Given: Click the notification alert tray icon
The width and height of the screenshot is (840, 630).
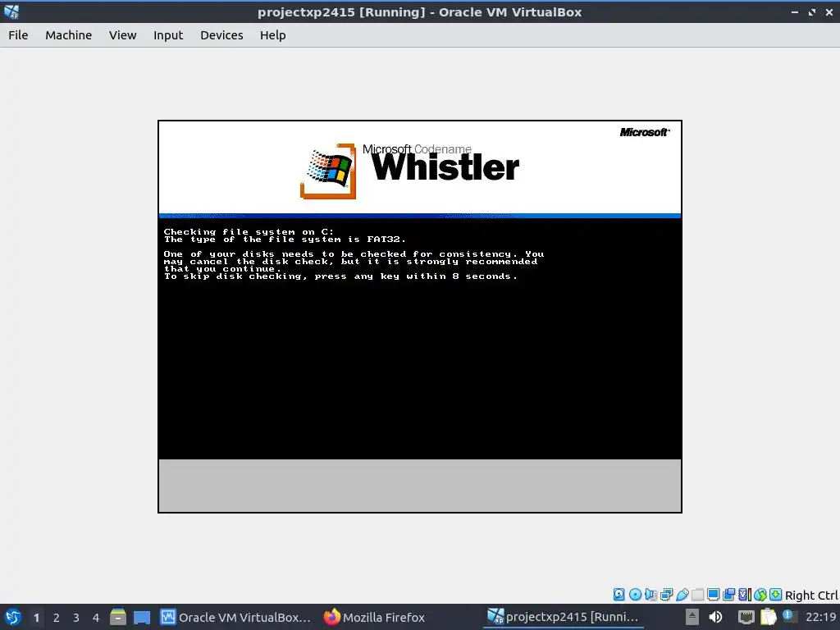Looking at the screenshot, I should tap(787, 615).
